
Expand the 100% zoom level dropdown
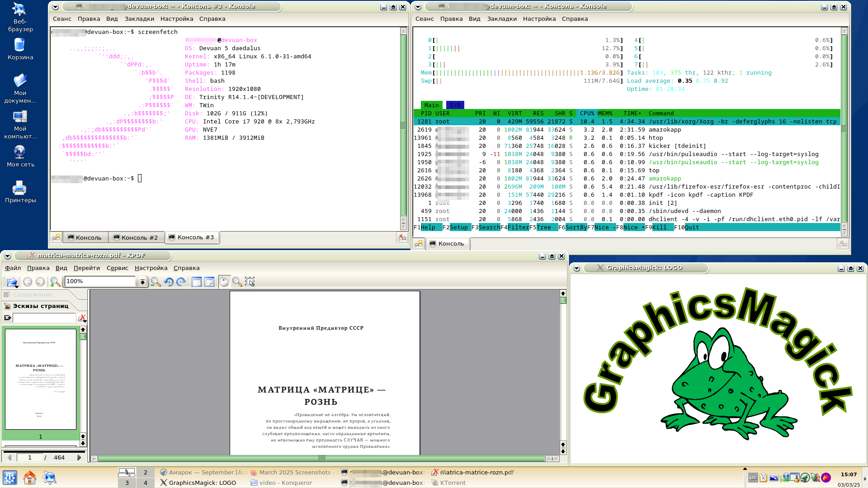click(142, 282)
